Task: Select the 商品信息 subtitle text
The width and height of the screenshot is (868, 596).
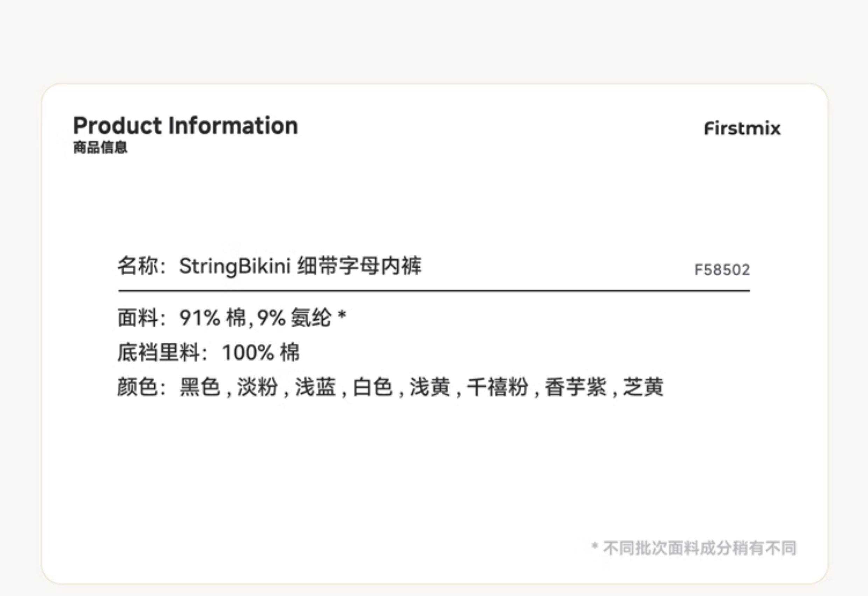Action: (100, 148)
